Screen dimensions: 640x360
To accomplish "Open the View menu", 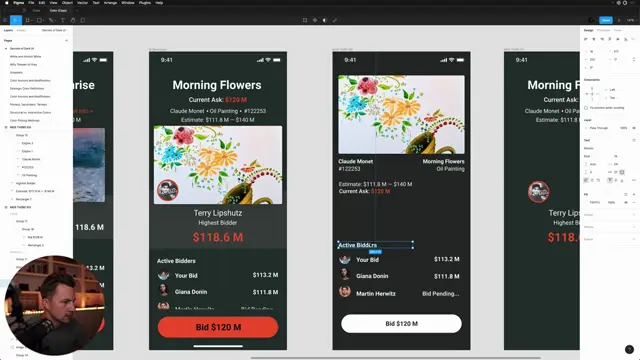I will [53, 3].
